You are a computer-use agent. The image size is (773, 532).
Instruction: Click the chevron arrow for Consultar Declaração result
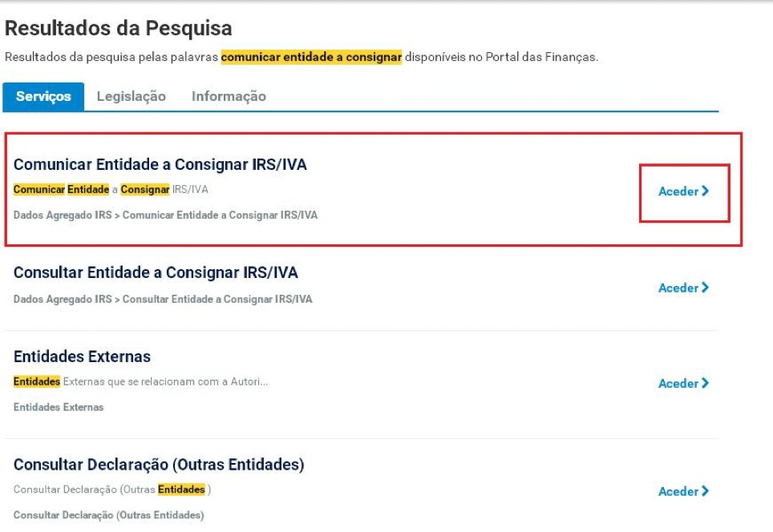(706, 491)
